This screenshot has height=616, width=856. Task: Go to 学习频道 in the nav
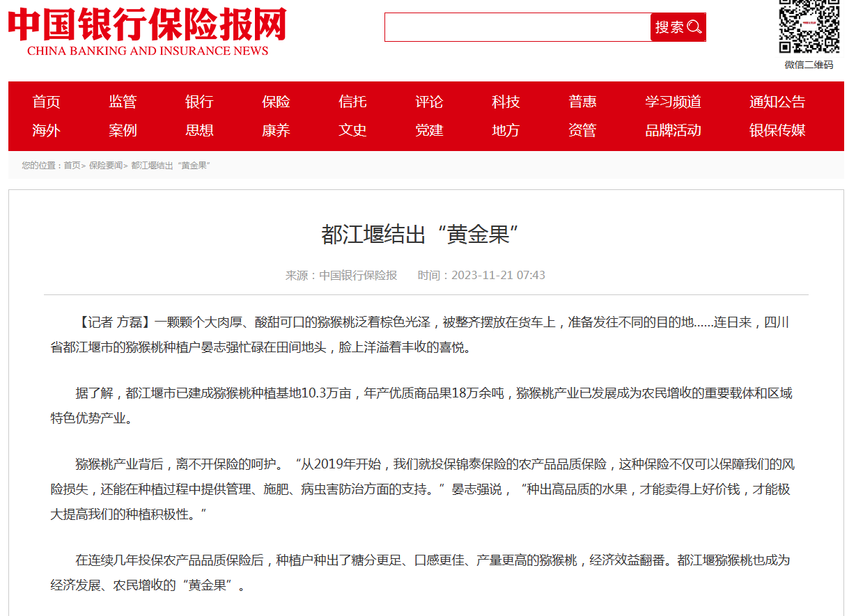click(673, 102)
